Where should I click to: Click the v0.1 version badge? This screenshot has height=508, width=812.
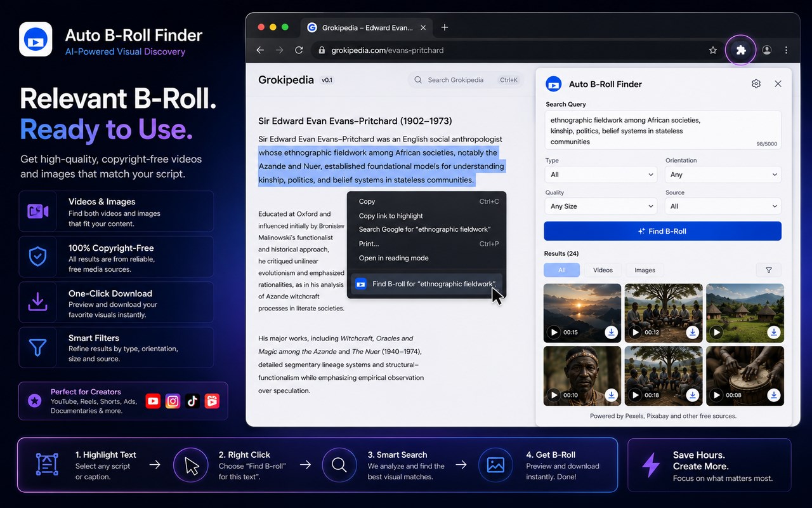[327, 80]
